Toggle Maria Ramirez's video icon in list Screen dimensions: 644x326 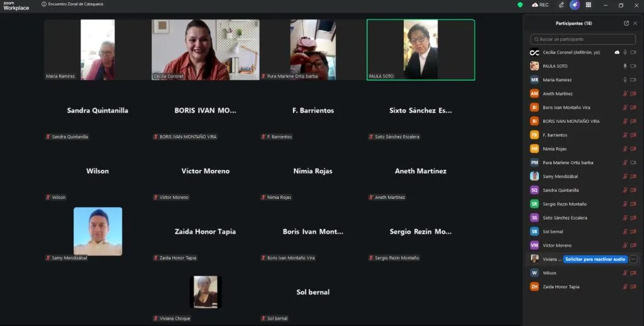click(x=633, y=80)
